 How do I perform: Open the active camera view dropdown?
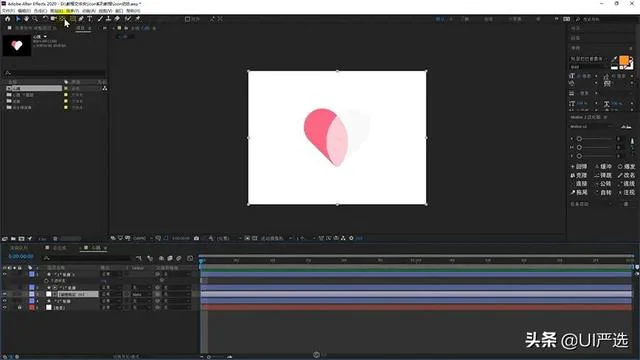click(x=275, y=238)
